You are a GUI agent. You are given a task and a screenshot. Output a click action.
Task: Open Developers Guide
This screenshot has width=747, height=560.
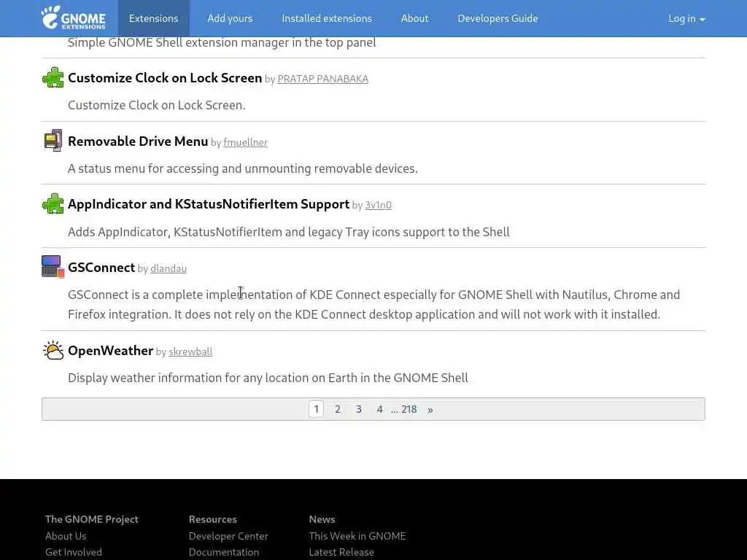(x=498, y=18)
